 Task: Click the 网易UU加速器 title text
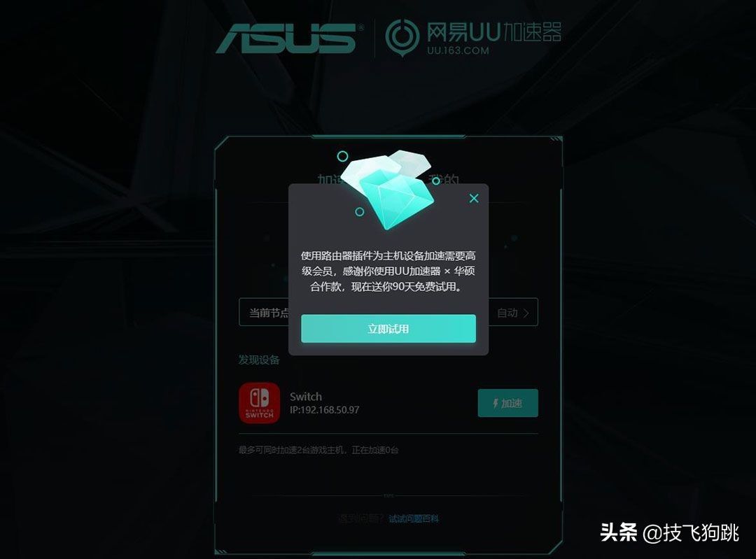pyautogui.click(x=493, y=31)
